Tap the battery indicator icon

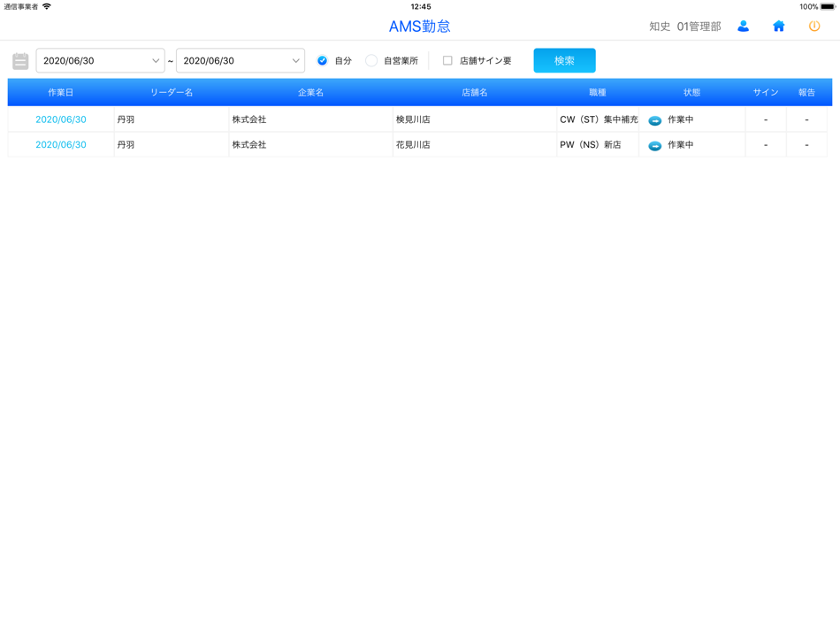(828, 7)
